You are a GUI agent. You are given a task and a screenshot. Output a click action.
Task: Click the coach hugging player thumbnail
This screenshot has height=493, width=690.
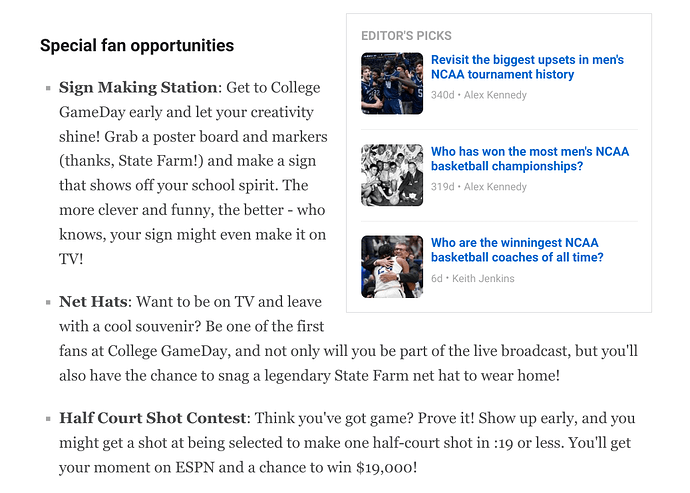(392, 266)
